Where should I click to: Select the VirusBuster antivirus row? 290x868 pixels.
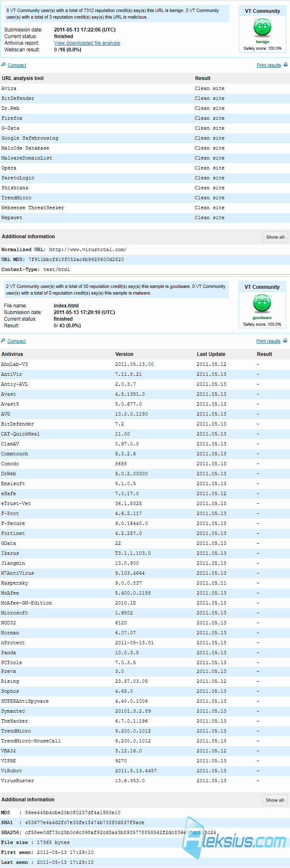tap(145, 781)
